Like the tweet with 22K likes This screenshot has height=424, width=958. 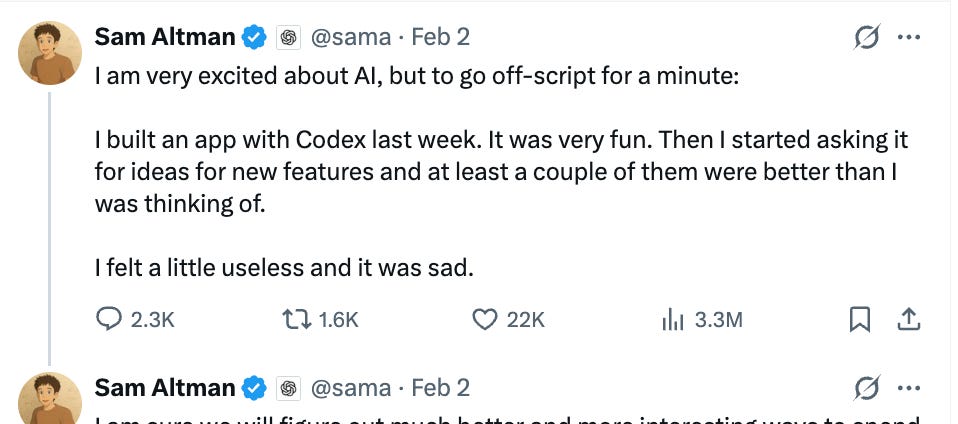point(485,319)
